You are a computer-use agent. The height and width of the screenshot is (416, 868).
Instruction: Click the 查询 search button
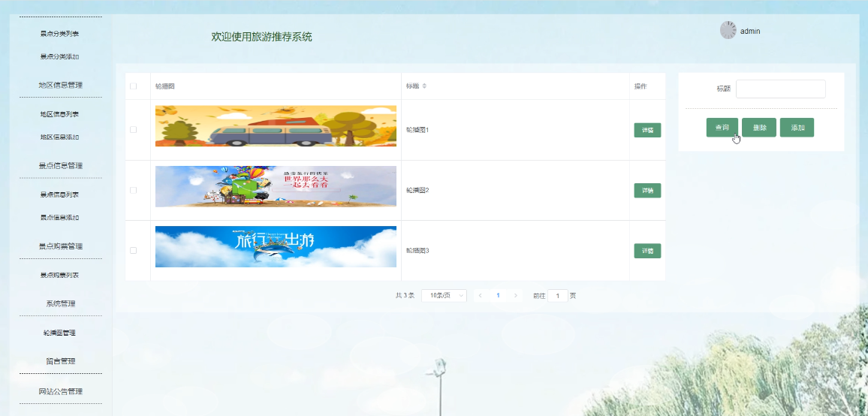[722, 128]
